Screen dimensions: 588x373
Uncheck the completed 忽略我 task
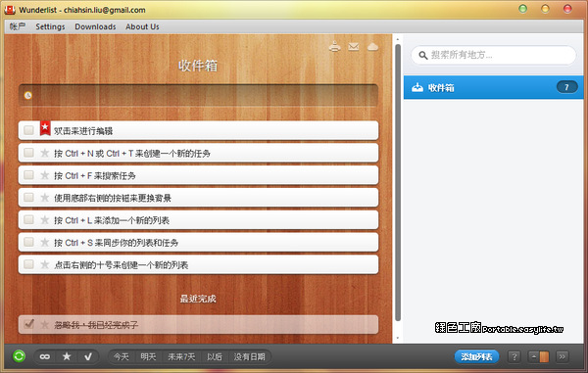[28, 324]
